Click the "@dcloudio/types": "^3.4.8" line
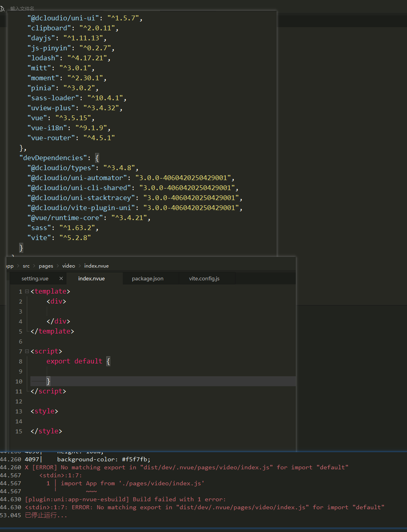407x532 pixels. click(x=83, y=168)
